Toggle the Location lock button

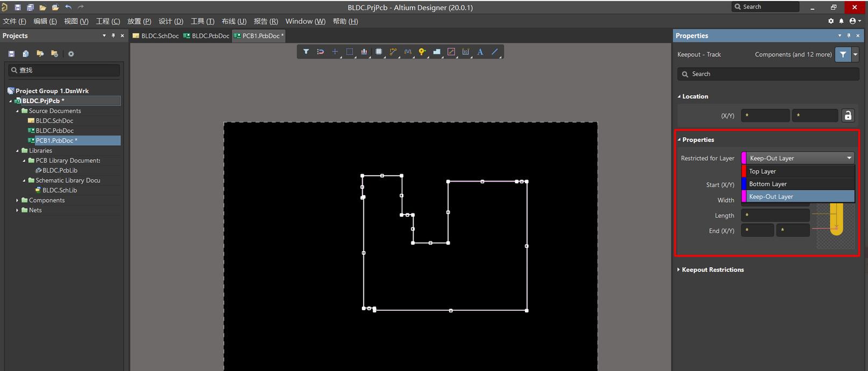tap(848, 116)
